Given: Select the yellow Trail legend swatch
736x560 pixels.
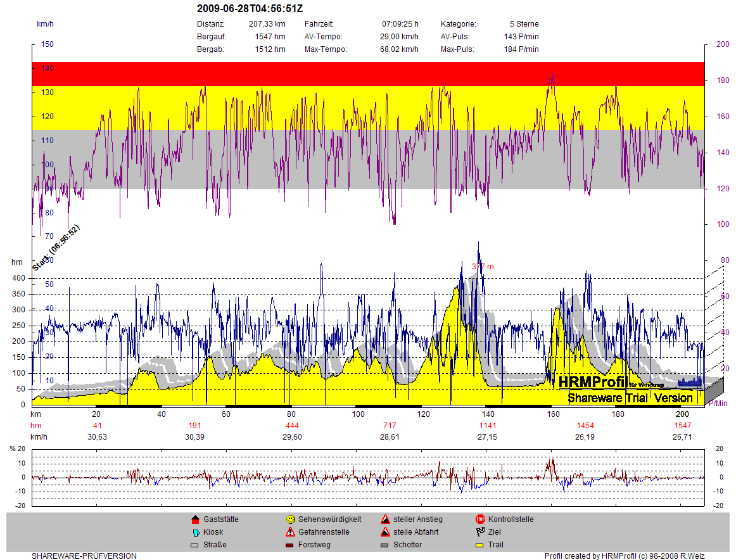Looking at the screenshot, I should pyautogui.click(x=480, y=545).
